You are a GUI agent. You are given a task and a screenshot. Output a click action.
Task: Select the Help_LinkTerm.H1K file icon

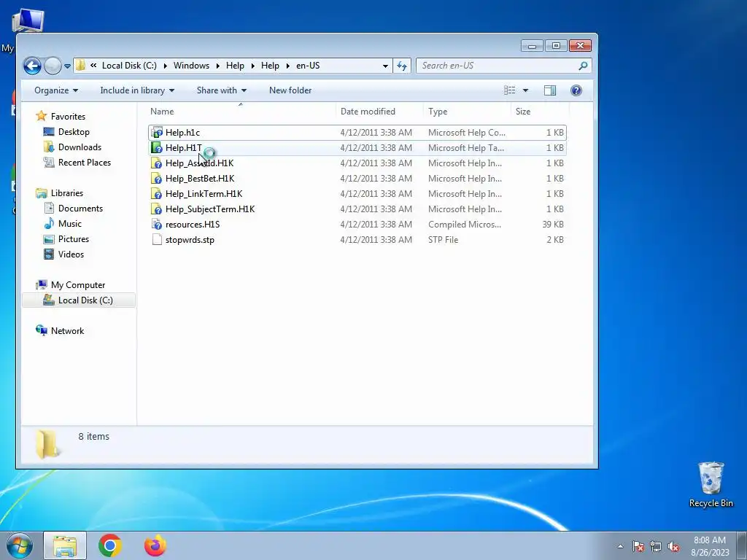click(x=157, y=193)
